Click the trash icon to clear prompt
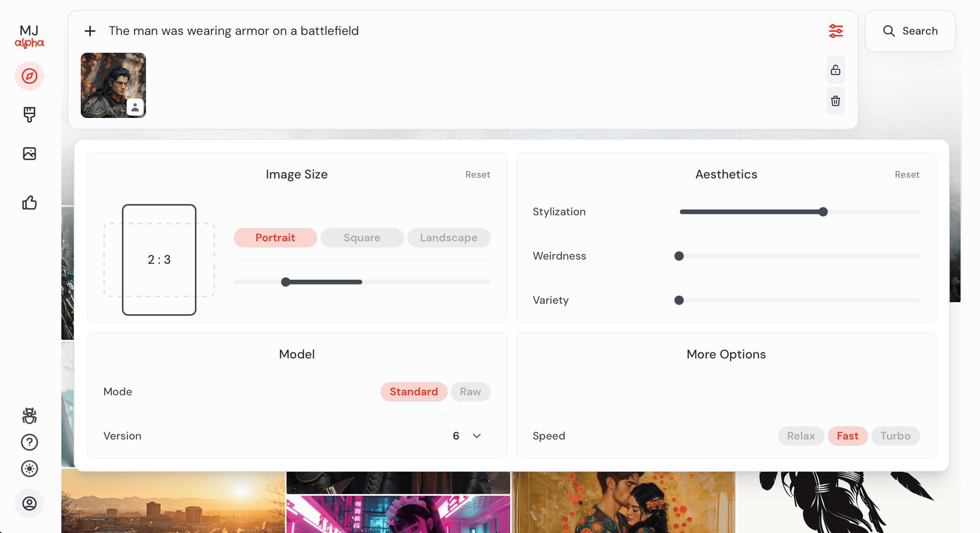This screenshot has width=980, height=533. (x=836, y=101)
